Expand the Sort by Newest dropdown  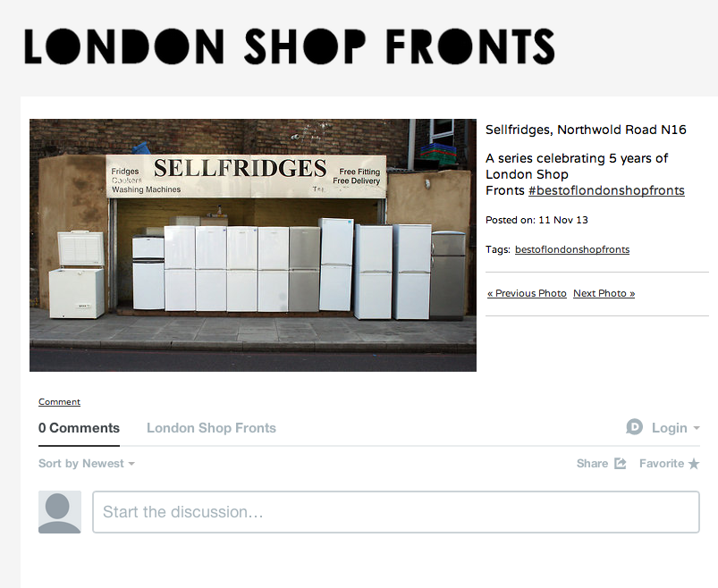point(87,464)
